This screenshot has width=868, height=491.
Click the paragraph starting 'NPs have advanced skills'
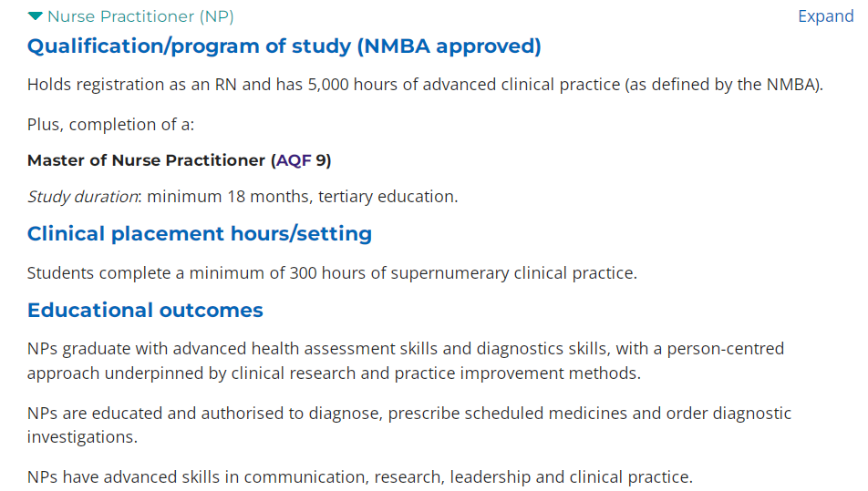(x=360, y=477)
